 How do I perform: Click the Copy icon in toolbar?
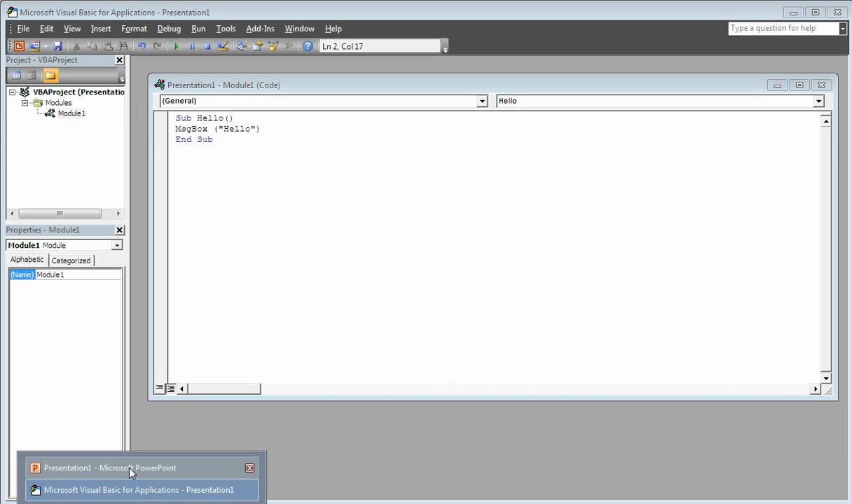click(x=92, y=46)
